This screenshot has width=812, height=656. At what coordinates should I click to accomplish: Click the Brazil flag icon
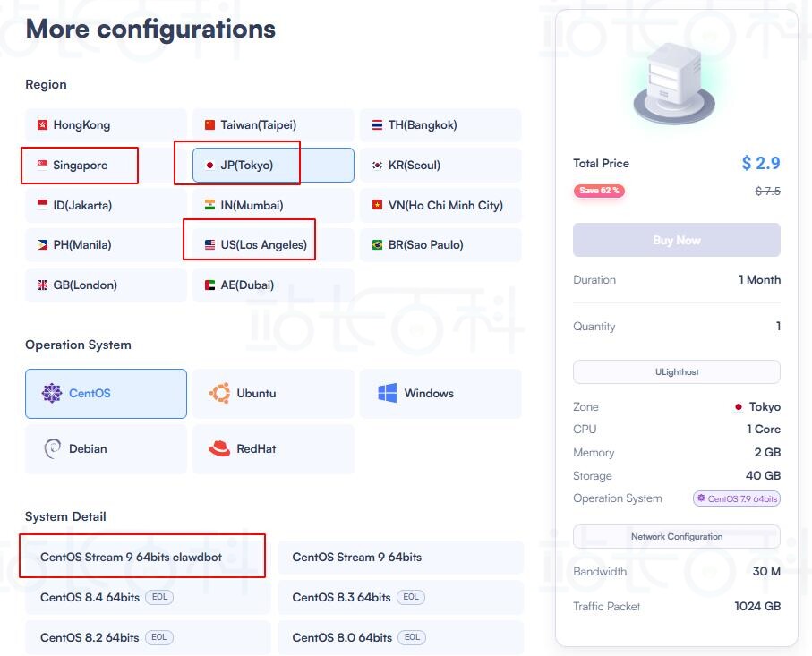point(378,245)
